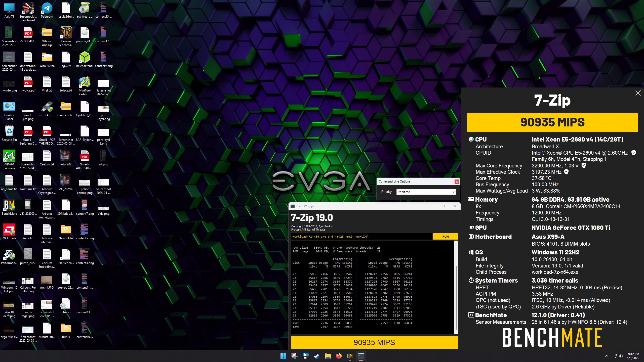The width and height of the screenshot is (644, 362).
Task: Open the AIDA64 Engineer desktop icon
Action: point(9,160)
